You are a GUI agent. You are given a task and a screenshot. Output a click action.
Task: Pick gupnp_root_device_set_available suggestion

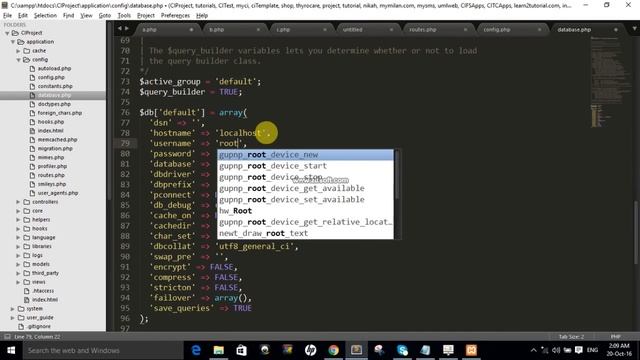point(305,200)
